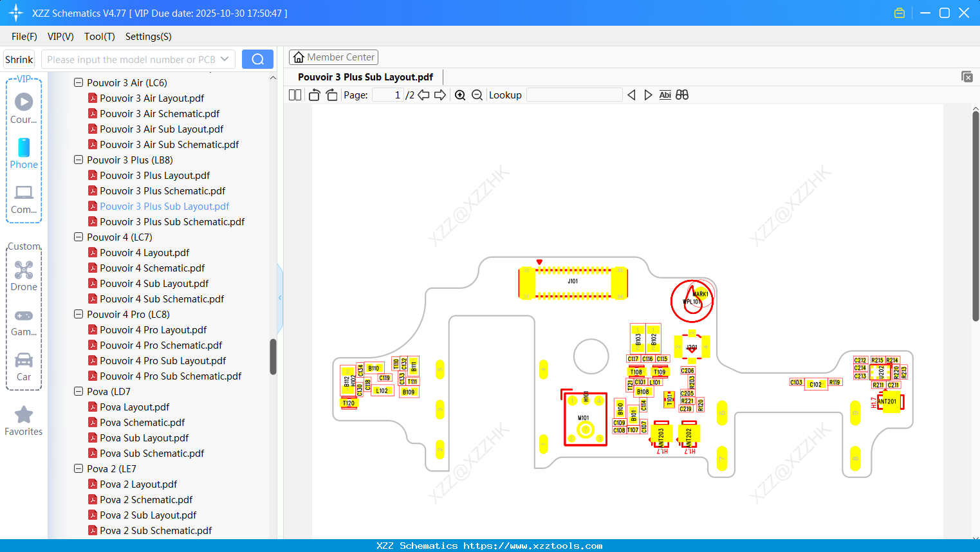Image resolution: width=980 pixels, height=552 pixels.
Task: Collapse Pouvoir 3 Plus (LB8) folder
Action: tap(79, 160)
